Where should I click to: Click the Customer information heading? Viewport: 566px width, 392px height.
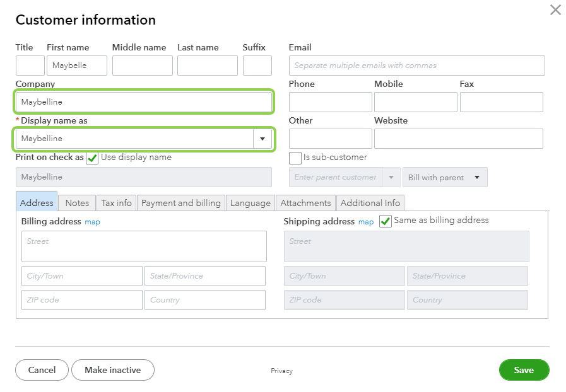point(86,20)
